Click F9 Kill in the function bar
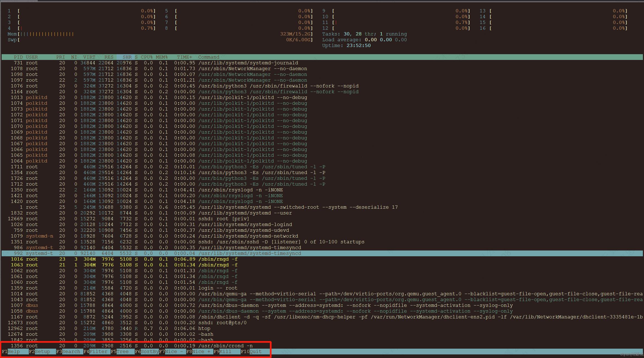This screenshot has height=358, width=644. pos(227,351)
